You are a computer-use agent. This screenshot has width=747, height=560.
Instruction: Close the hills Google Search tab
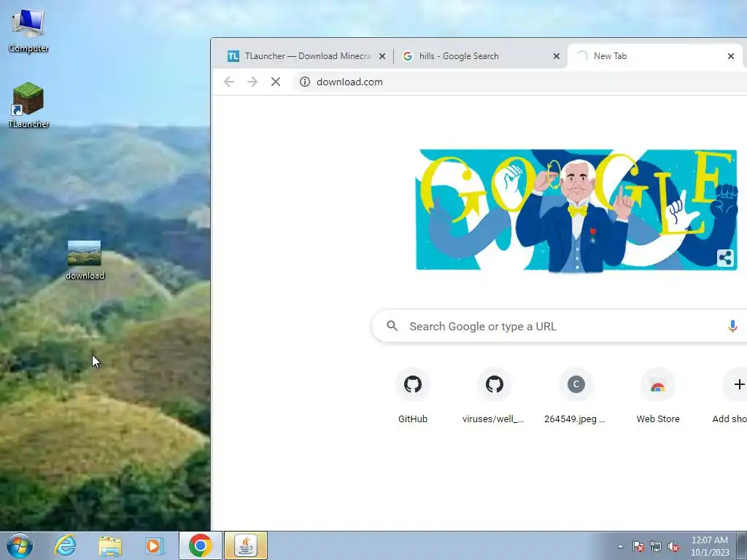[557, 56]
